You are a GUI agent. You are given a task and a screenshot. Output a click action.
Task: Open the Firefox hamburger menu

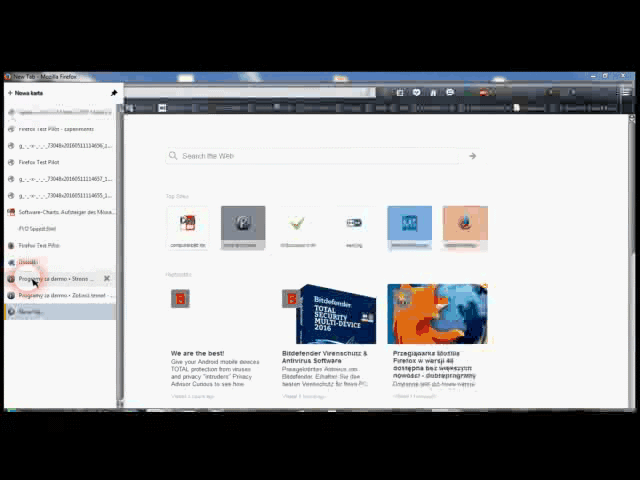[626, 93]
